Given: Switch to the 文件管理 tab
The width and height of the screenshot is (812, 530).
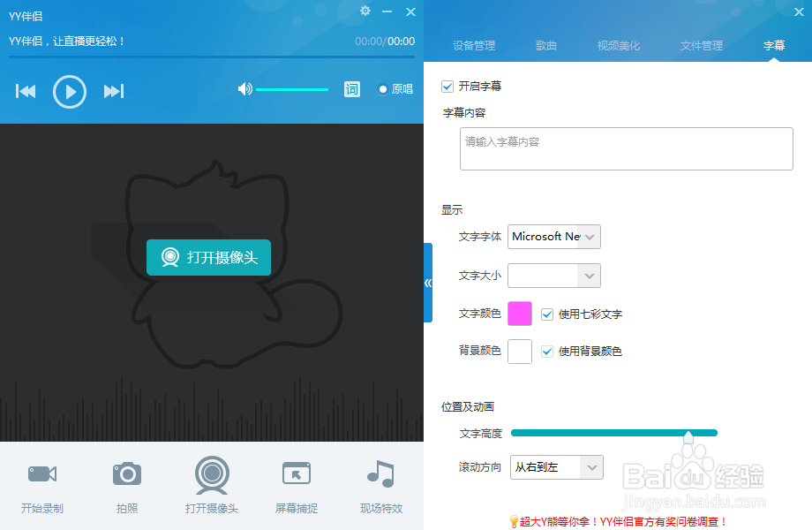Looking at the screenshot, I should pos(701,46).
